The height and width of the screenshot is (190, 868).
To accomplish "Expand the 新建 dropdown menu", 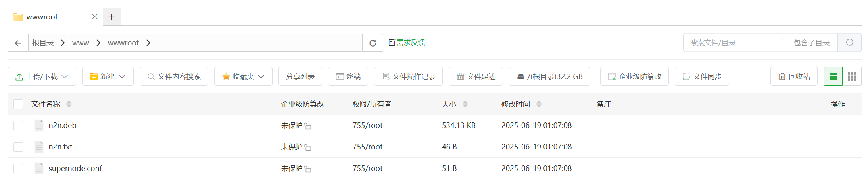I will 108,77.
